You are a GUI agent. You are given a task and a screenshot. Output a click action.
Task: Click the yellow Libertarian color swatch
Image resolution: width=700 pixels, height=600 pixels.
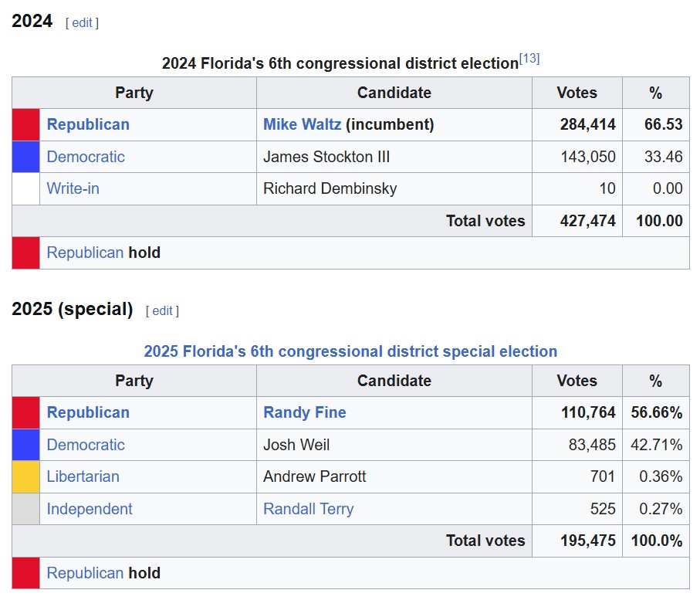tap(25, 476)
